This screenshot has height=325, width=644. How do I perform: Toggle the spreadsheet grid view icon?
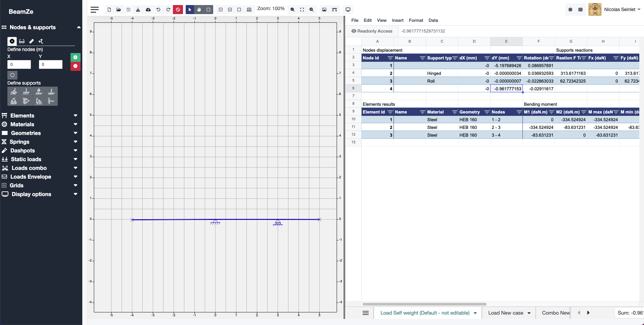pyautogui.click(x=580, y=10)
